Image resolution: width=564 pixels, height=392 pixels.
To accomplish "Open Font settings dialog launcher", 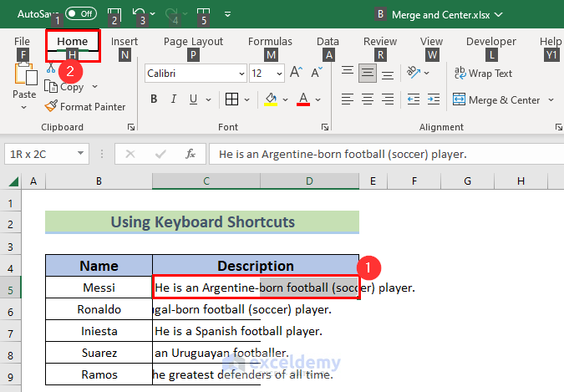I will click(x=325, y=127).
